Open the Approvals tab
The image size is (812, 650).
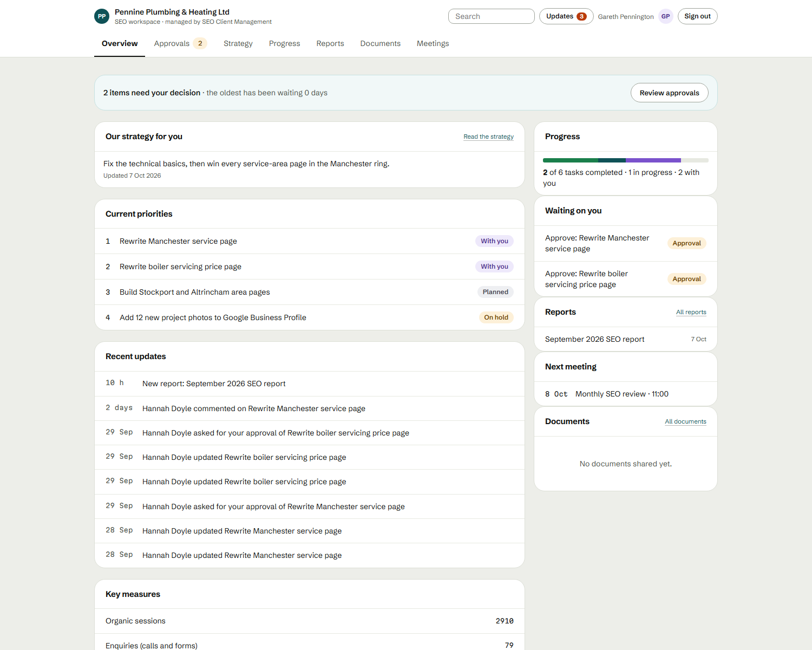tap(180, 43)
